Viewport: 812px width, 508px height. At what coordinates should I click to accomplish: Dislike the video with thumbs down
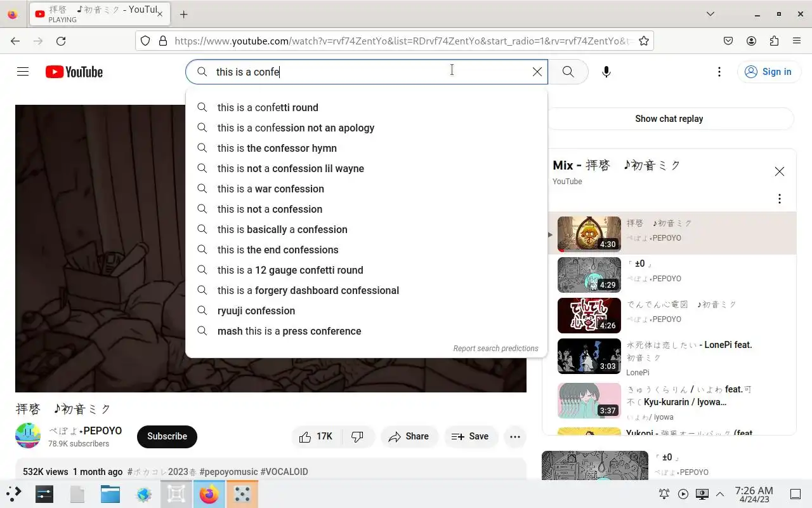[358, 436]
